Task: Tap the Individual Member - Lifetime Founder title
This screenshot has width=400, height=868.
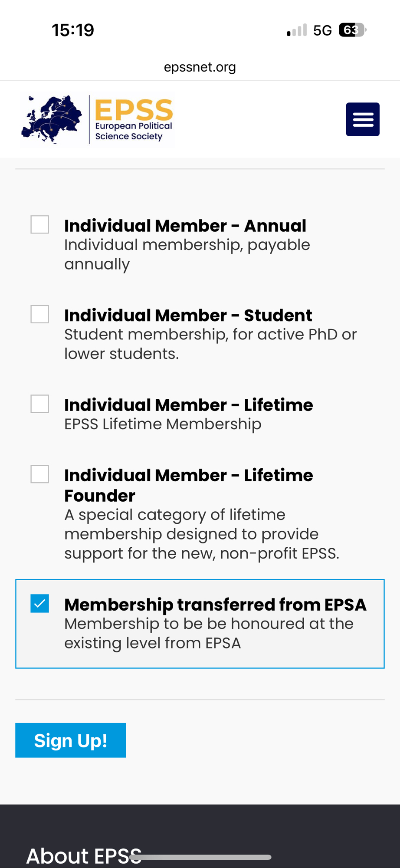Action: 188,485
